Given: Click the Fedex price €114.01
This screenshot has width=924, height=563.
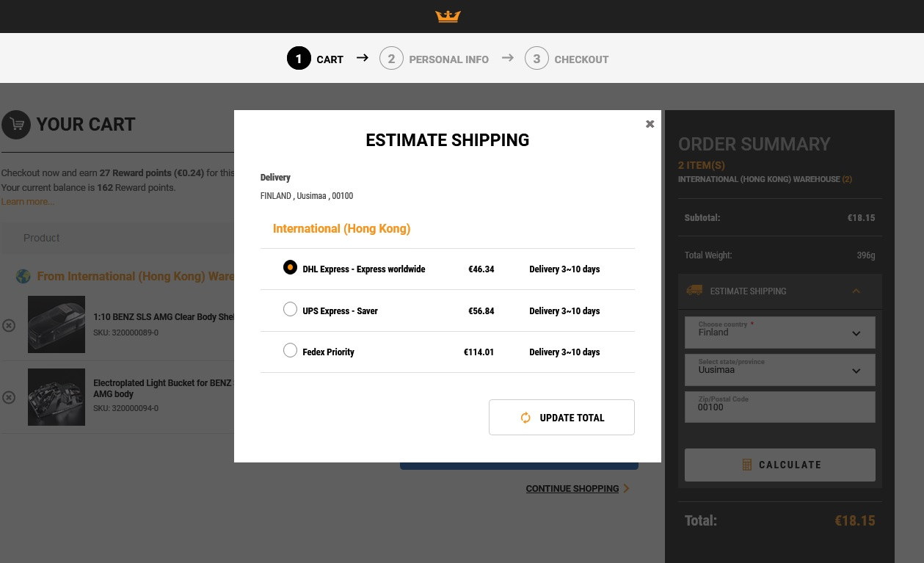Looking at the screenshot, I should (x=479, y=352).
